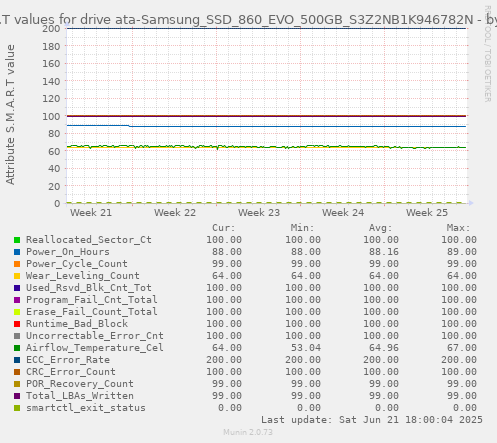Select the Program_Fail_Cnt_Total legend label

click(x=92, y=300)
